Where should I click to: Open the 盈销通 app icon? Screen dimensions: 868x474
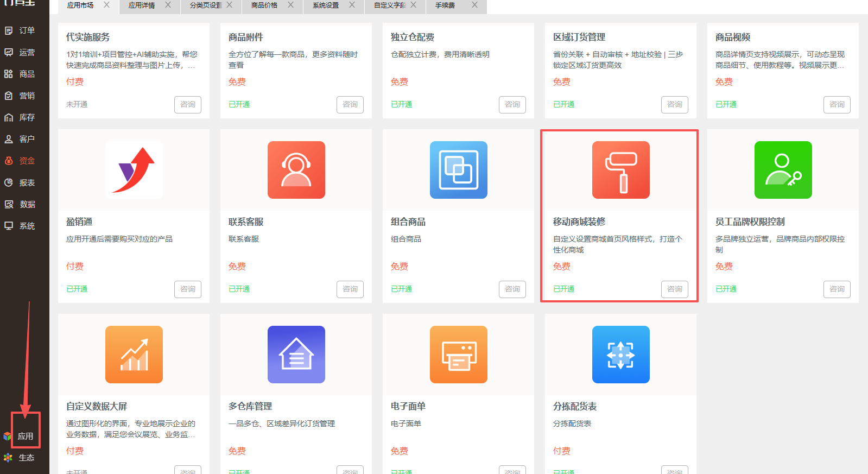coord(134,170)
